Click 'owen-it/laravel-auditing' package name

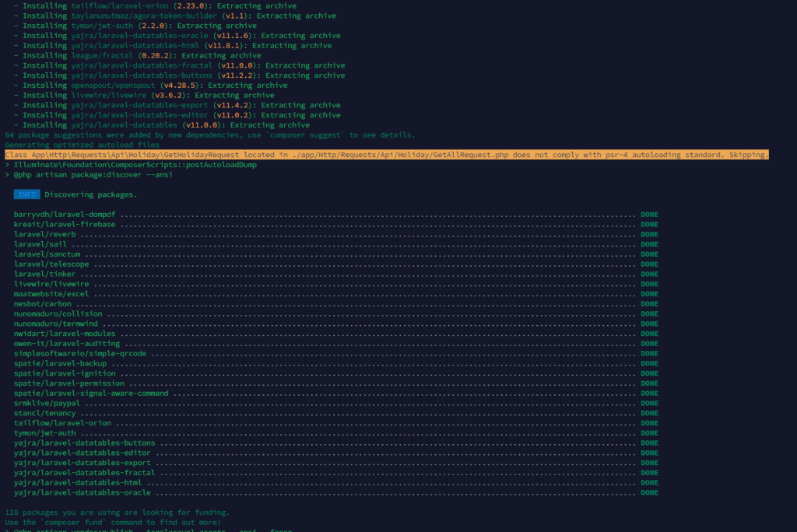click(x=67, y=344)
